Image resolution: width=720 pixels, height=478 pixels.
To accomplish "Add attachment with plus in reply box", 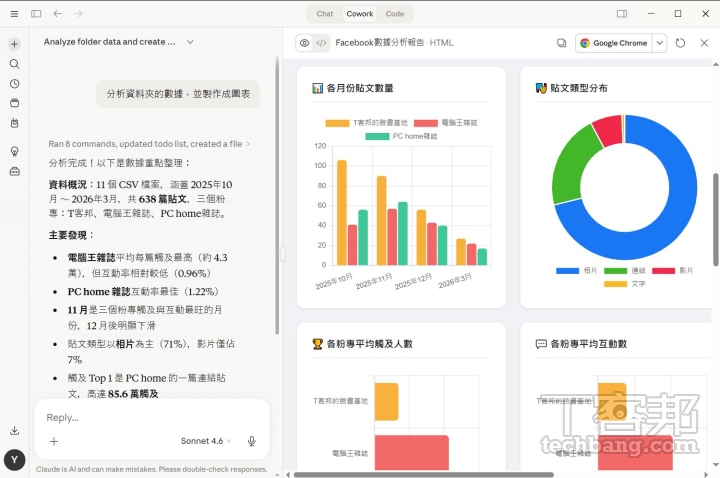I will [54, 441].
